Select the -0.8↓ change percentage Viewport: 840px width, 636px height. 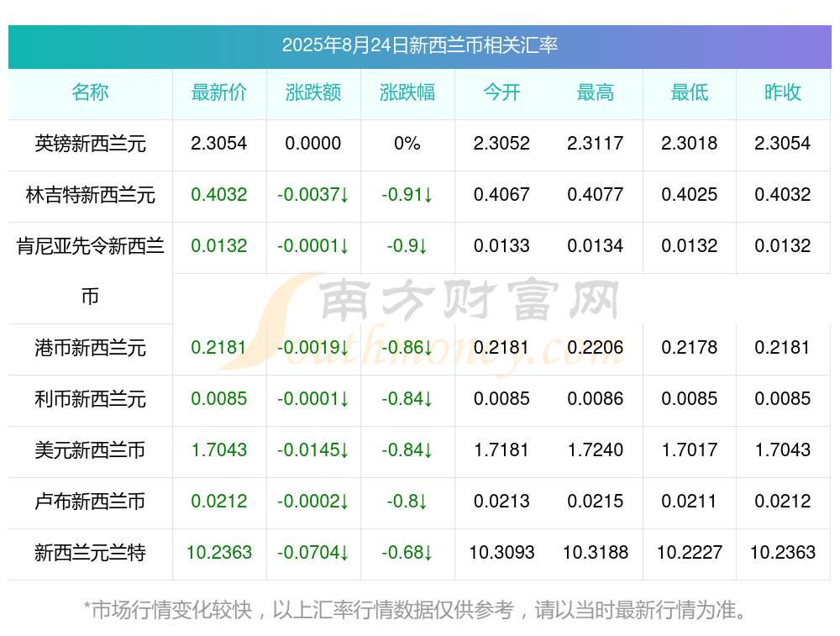pyautogui.click(x=407, y=501)
